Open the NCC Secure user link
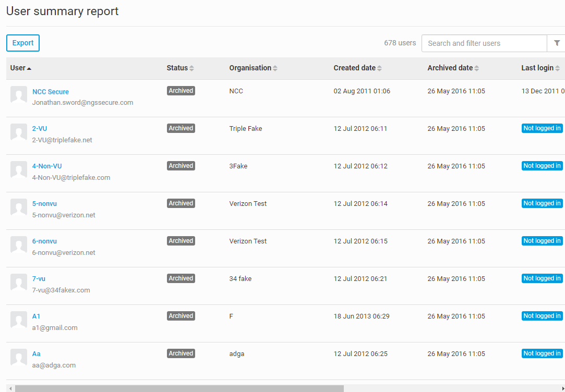This screenshot has width=565, height=392. 51,92
